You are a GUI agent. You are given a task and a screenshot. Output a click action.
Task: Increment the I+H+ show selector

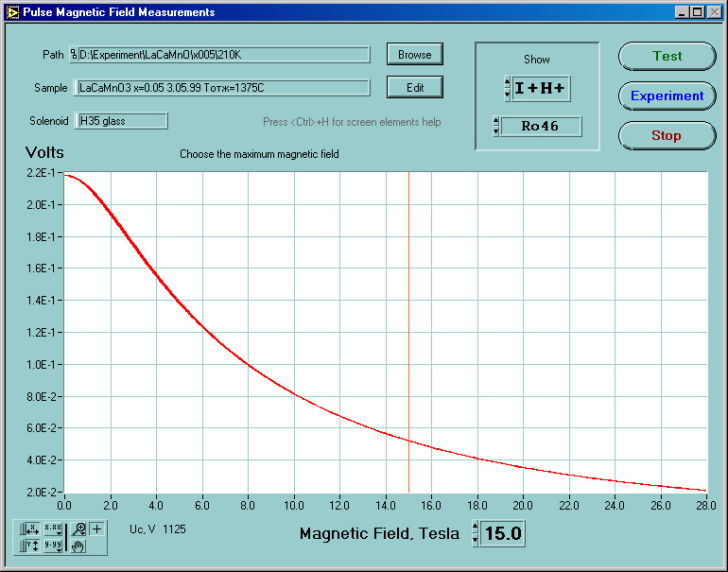click(x=507, y=82)
